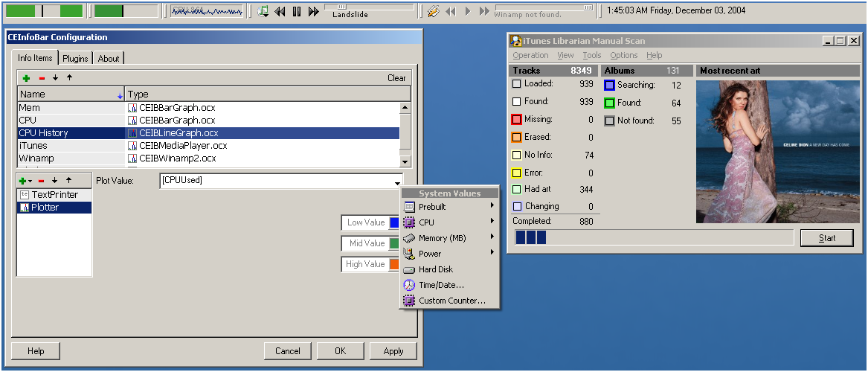Select the Plotter item
Viewport: 868px width, 372px height.
click(54, 208)
